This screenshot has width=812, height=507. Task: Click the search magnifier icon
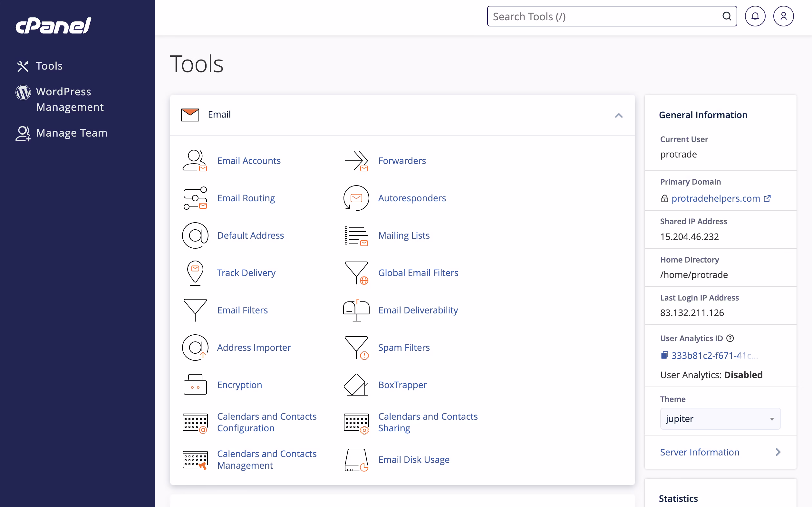tap(727, 16)
